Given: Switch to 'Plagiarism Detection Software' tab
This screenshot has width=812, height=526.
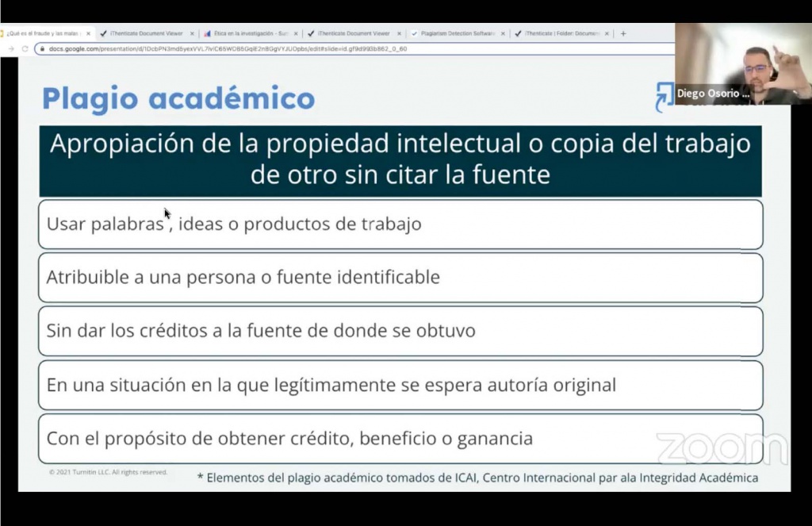Looking at the screenshot, I should tap(455, 33).
